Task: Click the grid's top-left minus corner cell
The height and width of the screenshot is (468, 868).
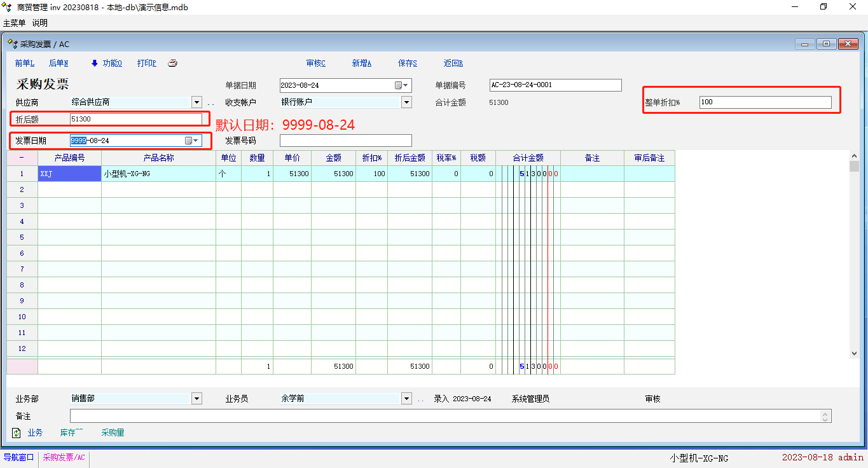Action: (x=22, y=158)
